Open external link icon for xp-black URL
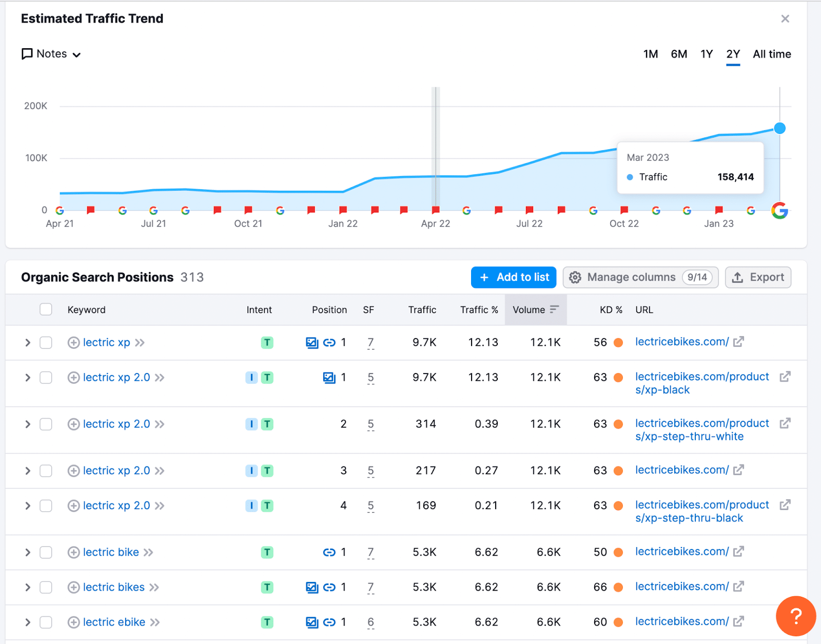The height and width of the screenshot is (644, 821). tap(785, 377)
